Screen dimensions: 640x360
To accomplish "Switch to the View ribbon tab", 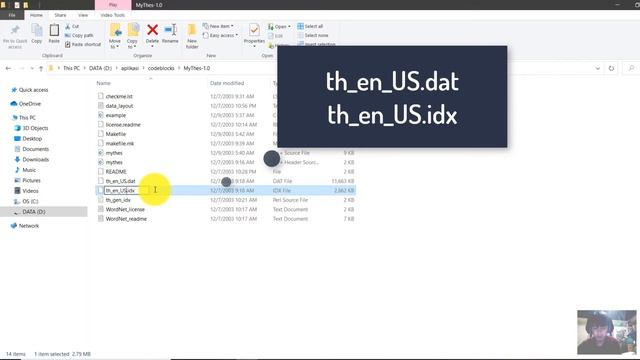I will (83, 15).
